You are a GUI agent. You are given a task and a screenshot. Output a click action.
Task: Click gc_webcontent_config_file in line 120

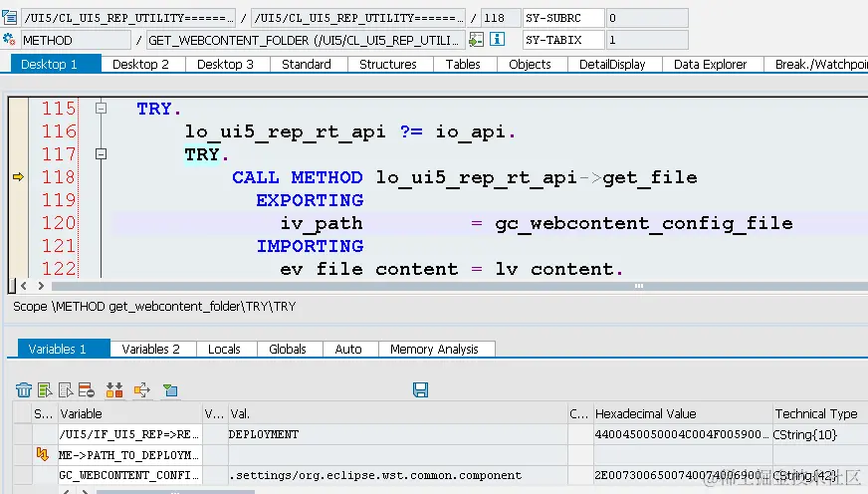644,223
